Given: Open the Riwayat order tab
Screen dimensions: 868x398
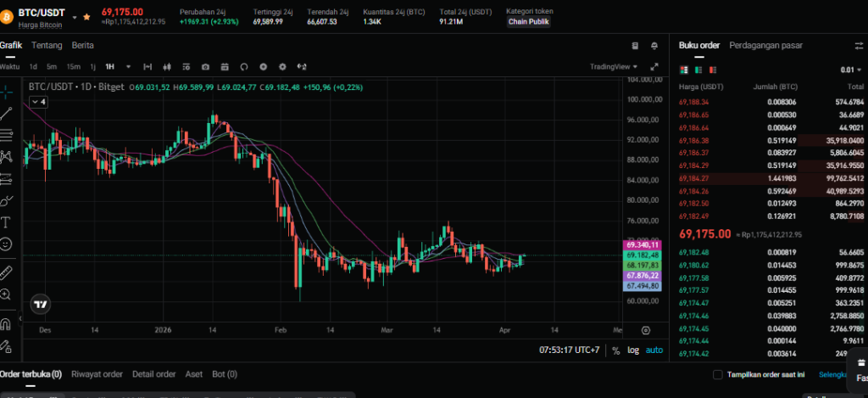Looking at the screenshot, I should (x=97, y=373).
